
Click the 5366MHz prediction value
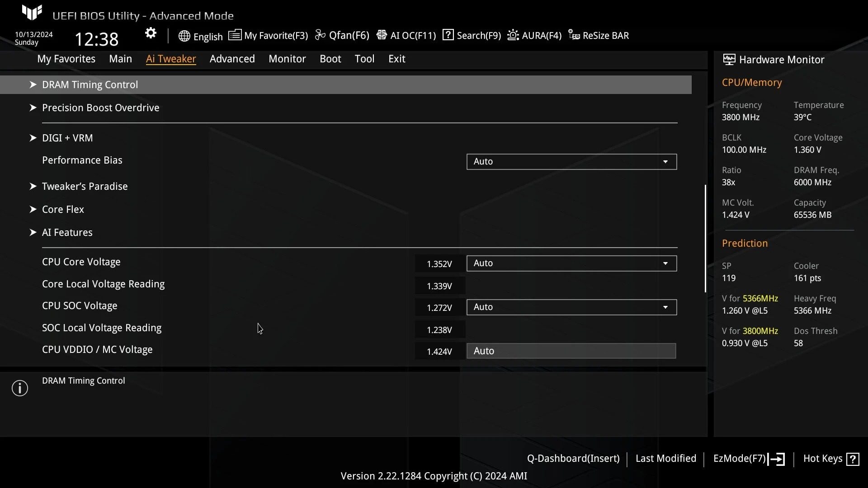pos(760,299)
